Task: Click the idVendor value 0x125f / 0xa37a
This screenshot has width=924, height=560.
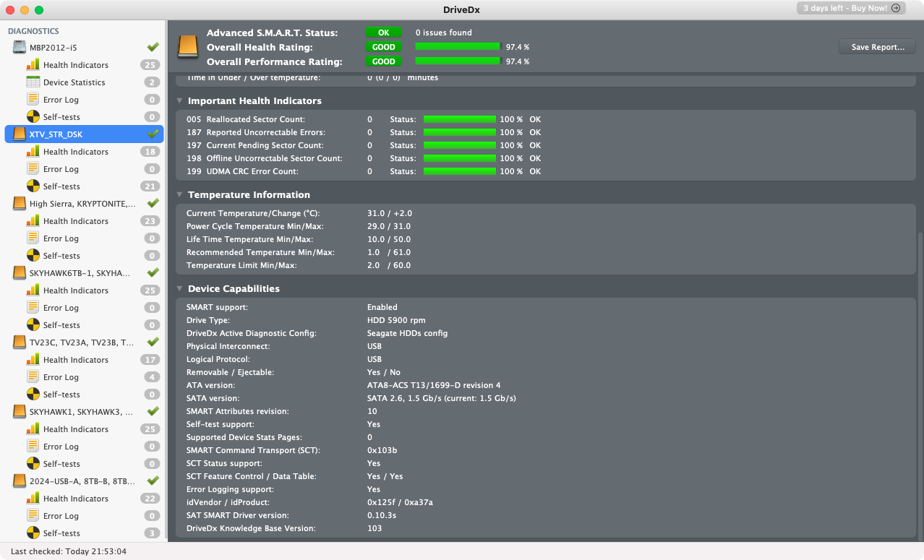Action: coord(400,502)
